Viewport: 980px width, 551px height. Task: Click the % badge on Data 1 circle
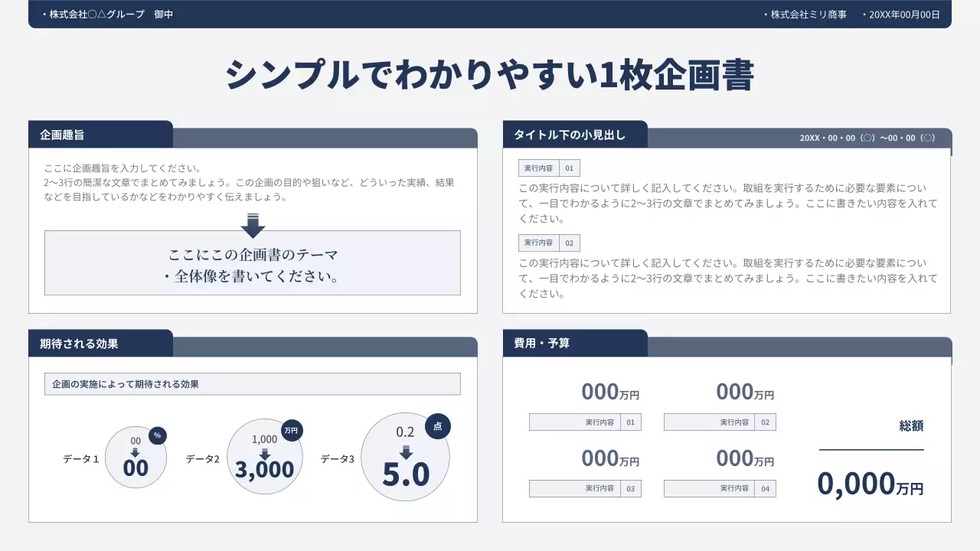(157, 435)
